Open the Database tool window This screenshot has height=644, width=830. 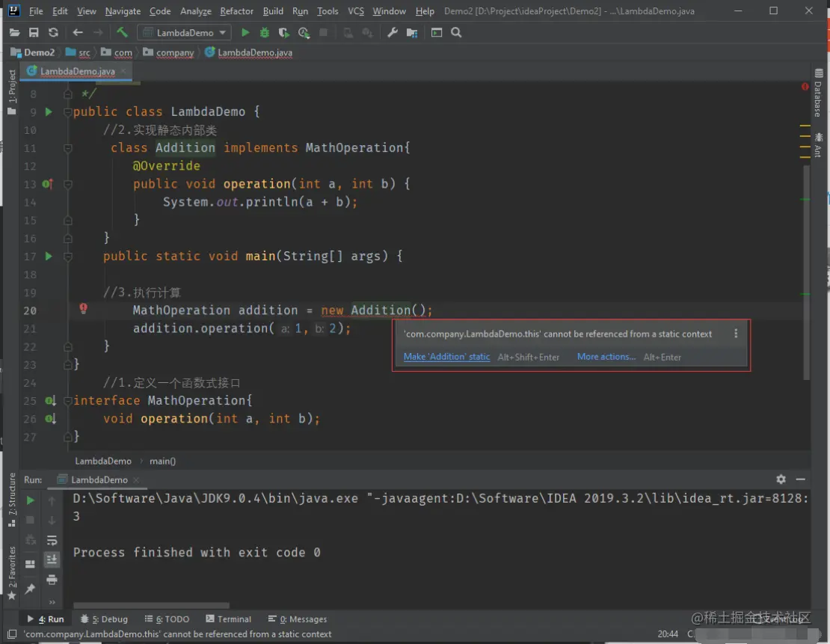pos(818,93)
